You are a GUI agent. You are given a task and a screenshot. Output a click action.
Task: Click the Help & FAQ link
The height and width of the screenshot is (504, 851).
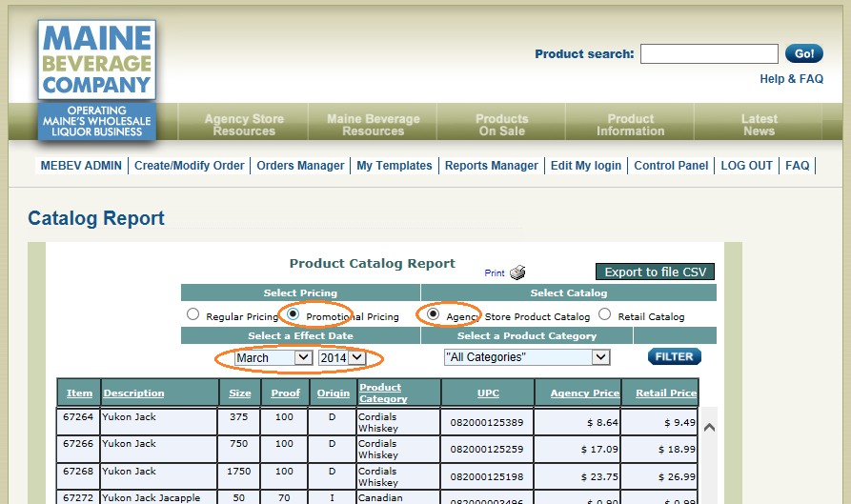click(791, 79)
